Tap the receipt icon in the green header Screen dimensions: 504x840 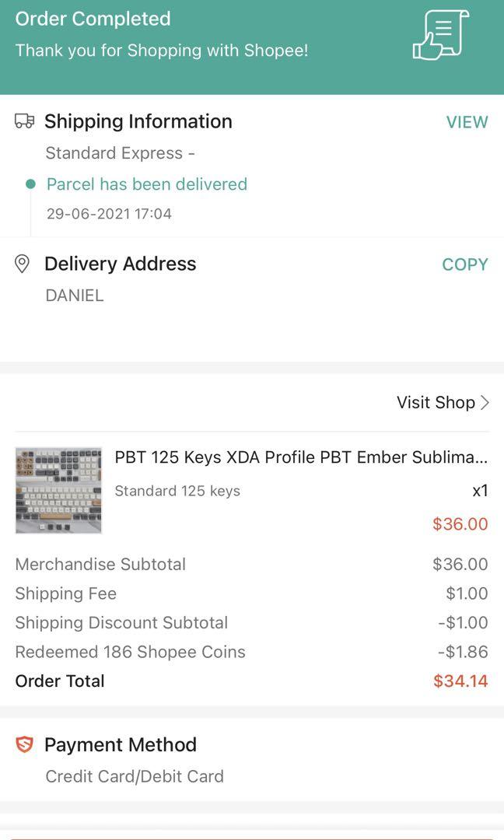439,36
